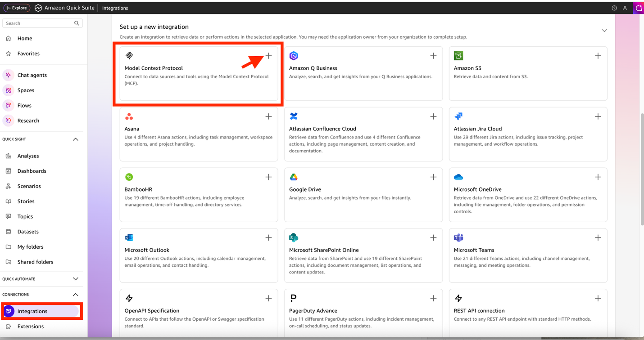The height and width of the screenshot is (340, 644).
Task: Click the REST API connection lightning icon
Action: pos(458,298)
